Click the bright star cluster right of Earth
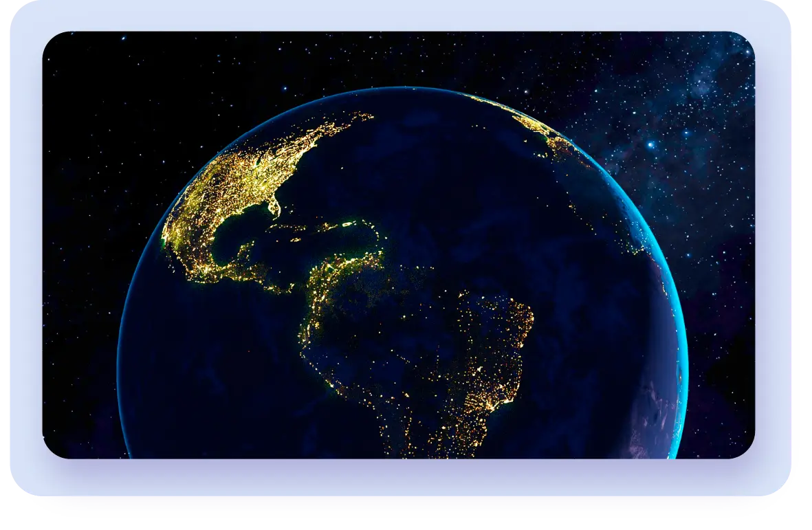812x530 pixels. (x=650, y=144)
